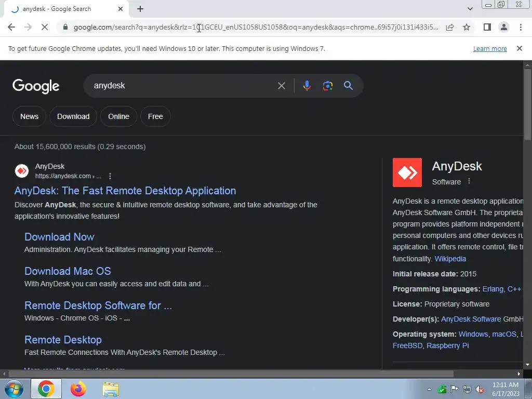This screenshot has width=532, height=399.
Task: Open the Chrome three-dot menu
Action: click(x=521, y=27)
